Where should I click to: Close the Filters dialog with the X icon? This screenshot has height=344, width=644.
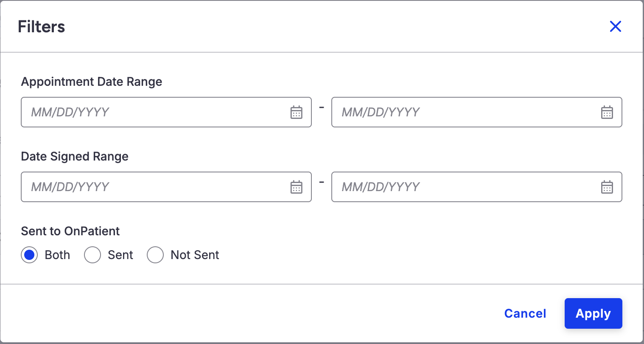[615, 26]
